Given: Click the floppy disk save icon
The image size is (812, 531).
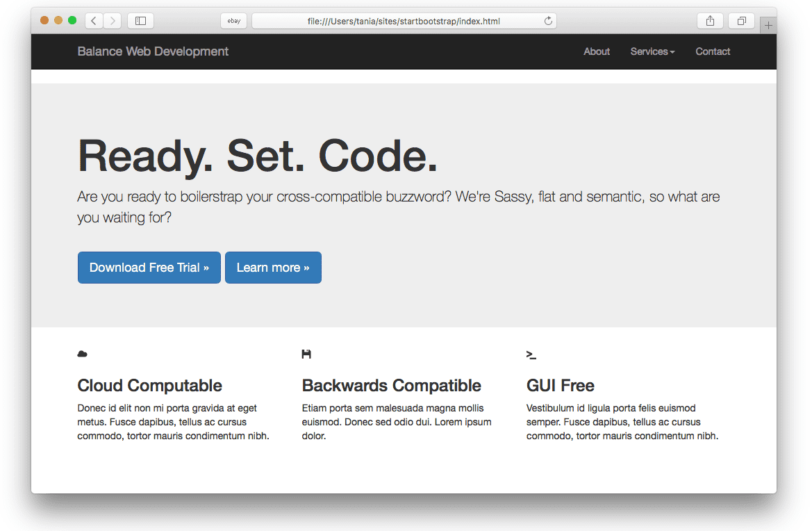Looking at the screenshot, I should click(306, 354).
